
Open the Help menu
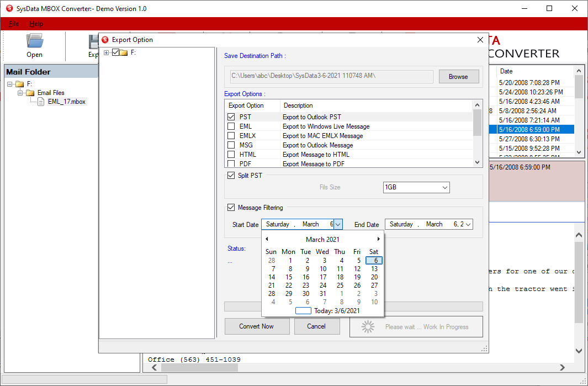tap(36, 24)
